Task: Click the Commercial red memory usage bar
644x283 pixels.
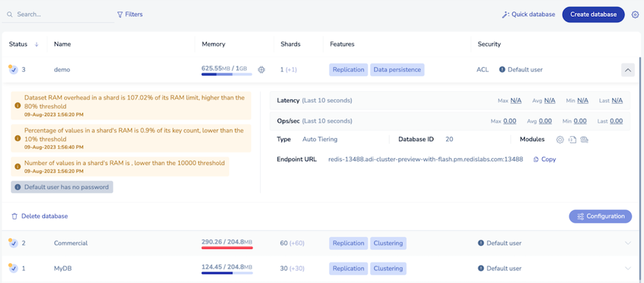Action: pyautogui.click(x=227, y=248)
